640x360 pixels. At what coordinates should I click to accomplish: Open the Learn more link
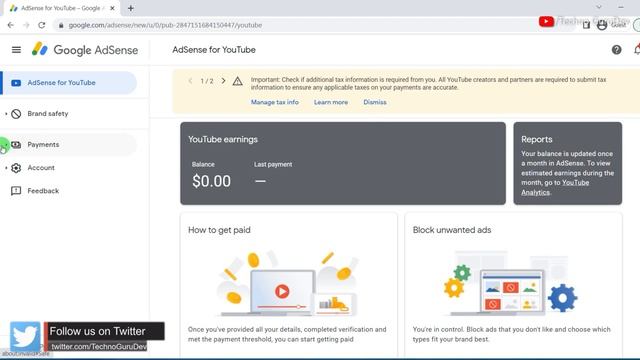pyautogui.click(x=331, y=102)
